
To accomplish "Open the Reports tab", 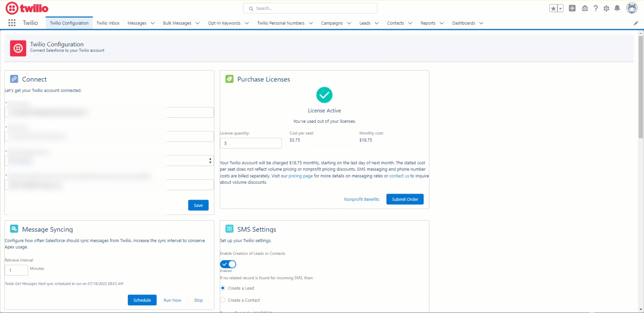I will point(428,23).
